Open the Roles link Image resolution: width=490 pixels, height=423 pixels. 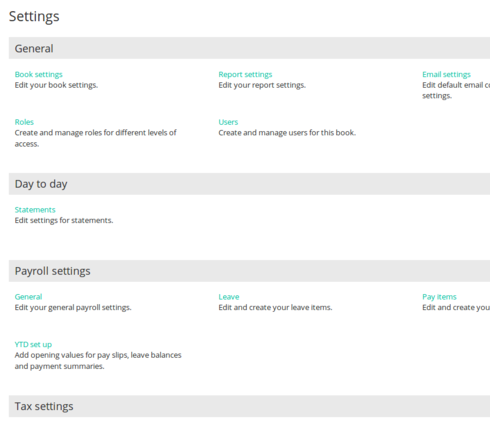click(24, 122)
